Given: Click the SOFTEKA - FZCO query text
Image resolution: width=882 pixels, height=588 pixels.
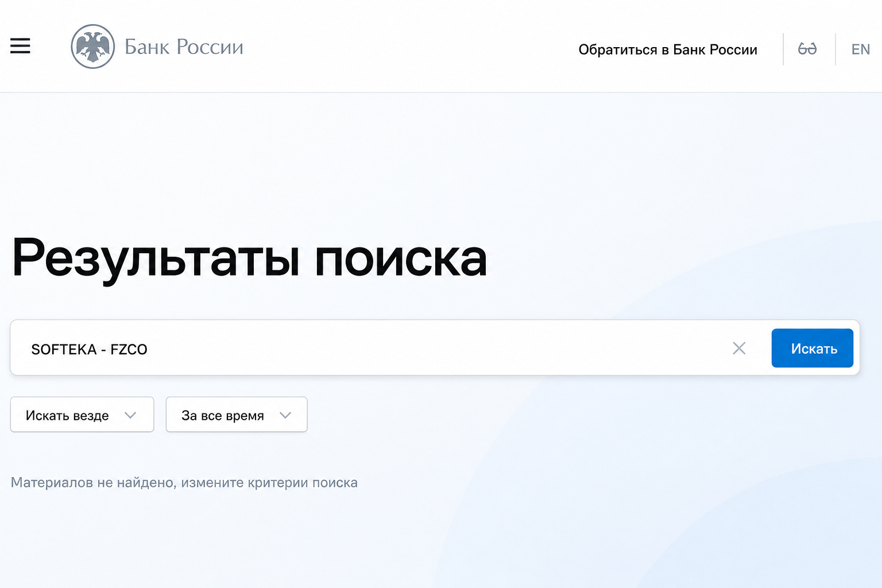Looking at the screenshot, I should point(89,349).
